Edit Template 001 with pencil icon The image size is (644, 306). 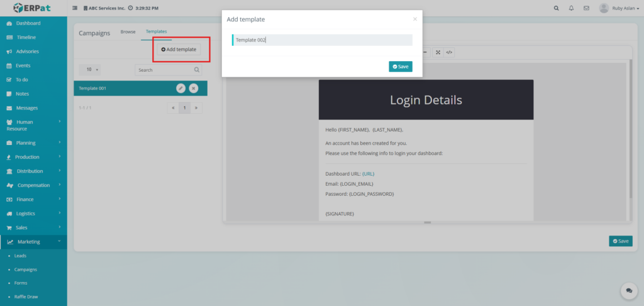tap(180, 88)
